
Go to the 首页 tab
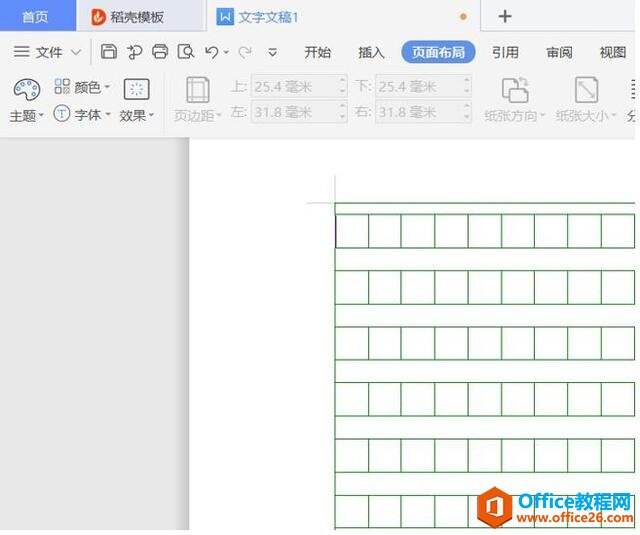[x=38, y=16]
